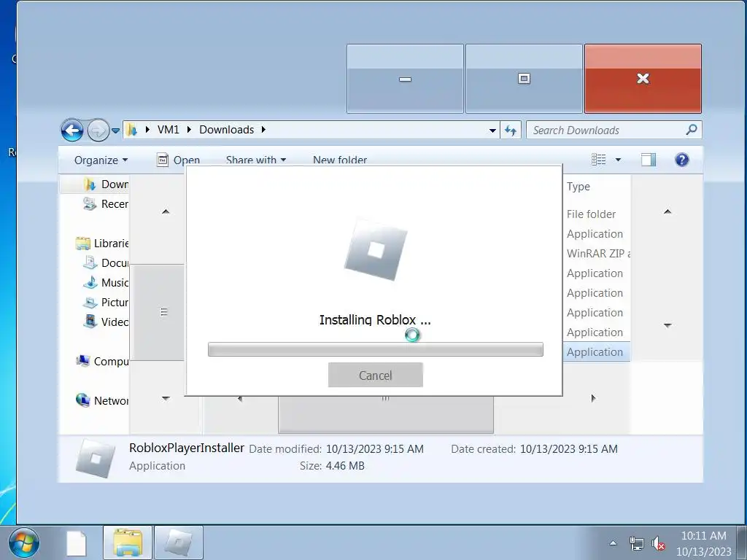Screen dimensions: 747x560
Task: Click the navigation pane scrollbar thumb
Action: pyautogui.click(x=158, y=312)
